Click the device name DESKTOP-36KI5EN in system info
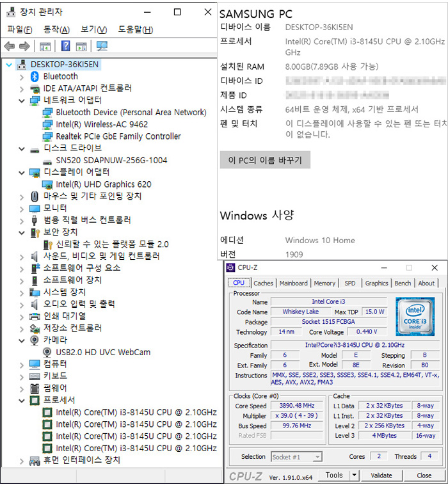448x487 pixels. 319,28
